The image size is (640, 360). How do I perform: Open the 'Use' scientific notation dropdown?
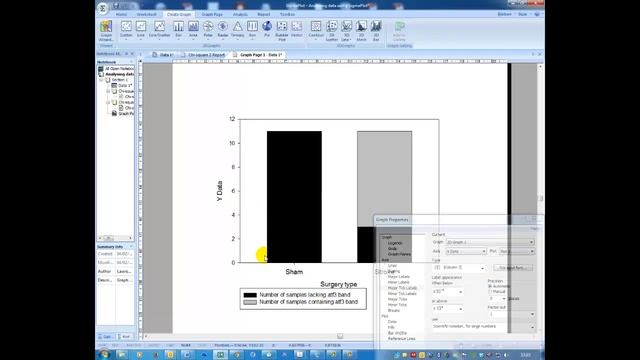click(x=483, y=327)
